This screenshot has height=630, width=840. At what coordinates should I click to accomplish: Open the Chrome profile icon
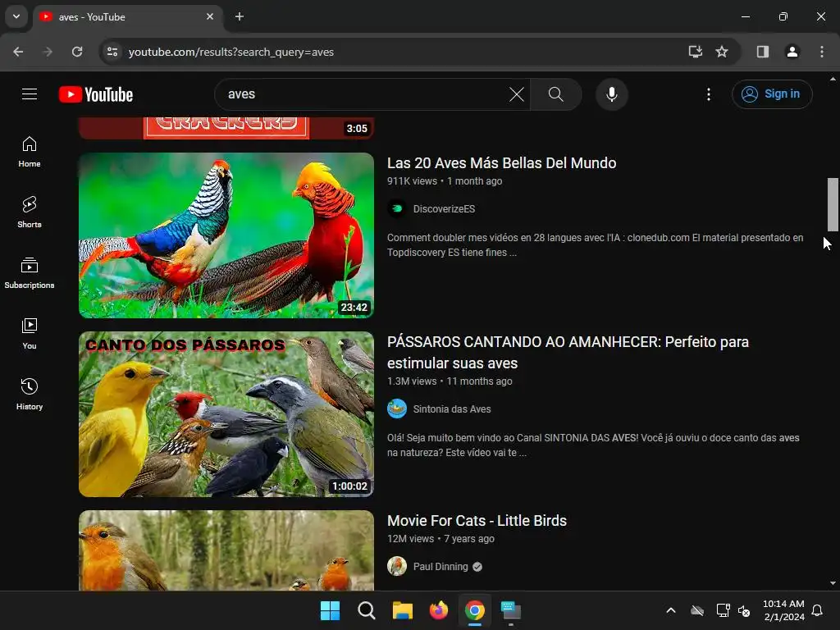click(x=792, y=52)
